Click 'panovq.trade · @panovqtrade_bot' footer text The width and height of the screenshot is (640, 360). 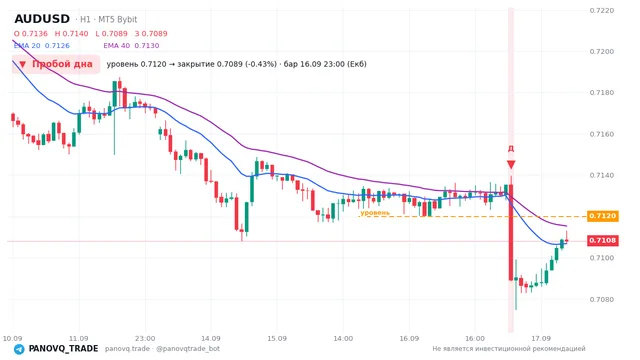162,349
